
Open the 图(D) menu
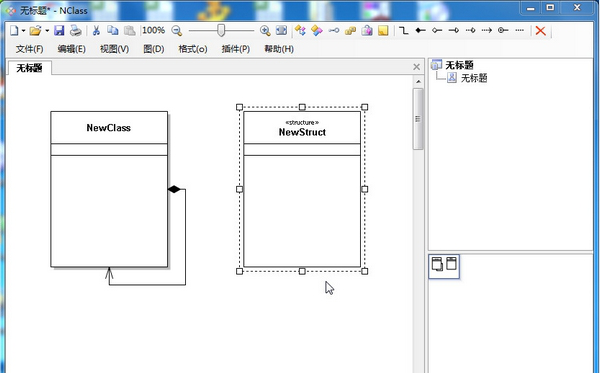[154, 49]
